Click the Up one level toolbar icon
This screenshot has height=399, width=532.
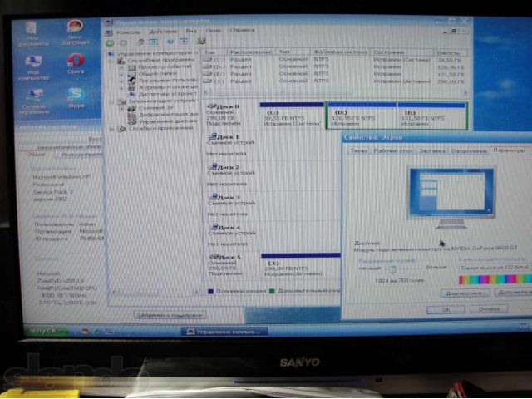pos(140,42)
